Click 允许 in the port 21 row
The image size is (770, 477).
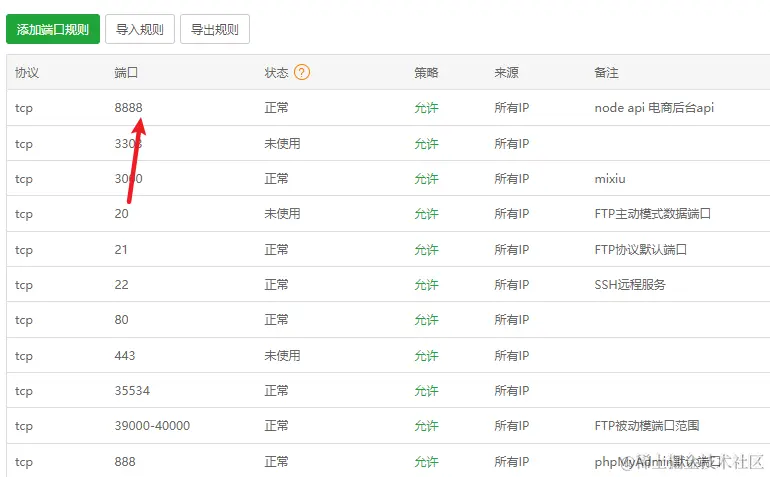click(x=426, y=250)
